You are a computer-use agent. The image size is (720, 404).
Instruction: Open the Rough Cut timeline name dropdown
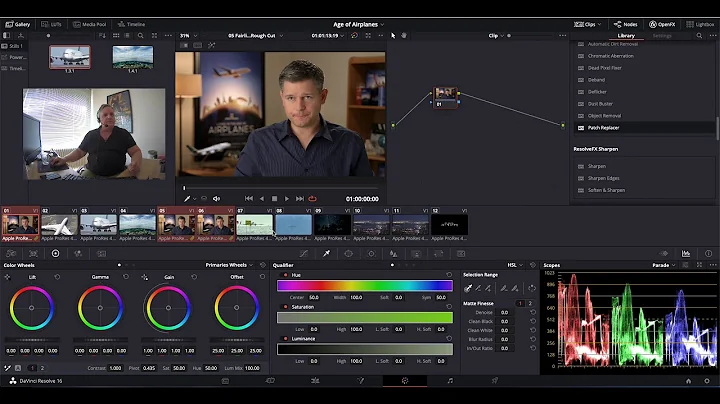pos(255,35)
